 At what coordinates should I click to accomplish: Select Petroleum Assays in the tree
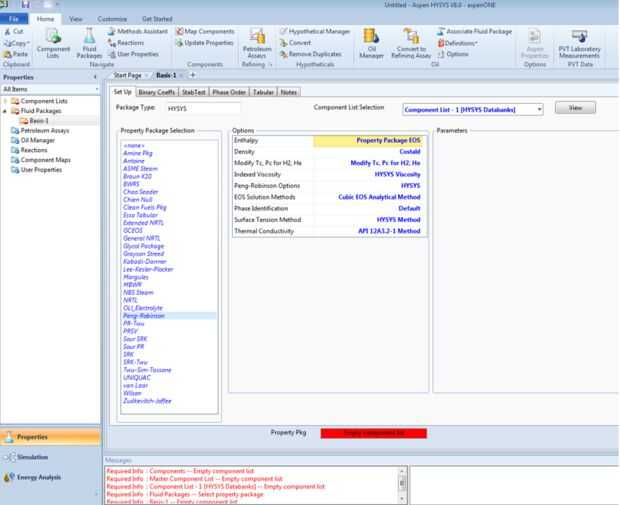tap(45, 131)
